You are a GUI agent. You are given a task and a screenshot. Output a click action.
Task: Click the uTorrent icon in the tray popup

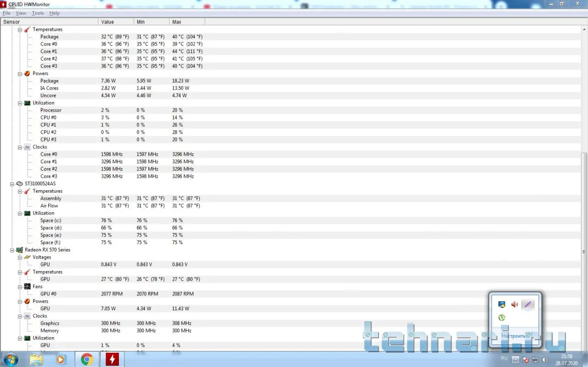(502, 317)
